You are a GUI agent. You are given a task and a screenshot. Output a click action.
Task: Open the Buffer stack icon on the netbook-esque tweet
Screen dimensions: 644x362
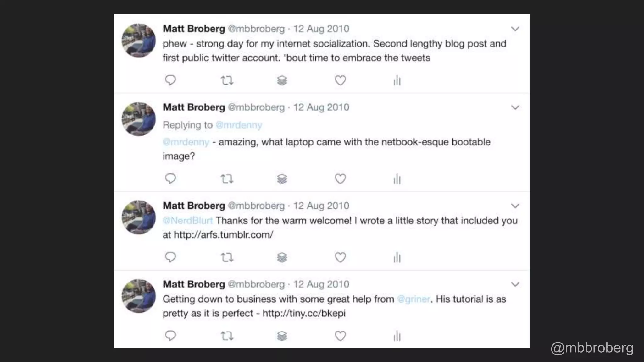point(282,179)
